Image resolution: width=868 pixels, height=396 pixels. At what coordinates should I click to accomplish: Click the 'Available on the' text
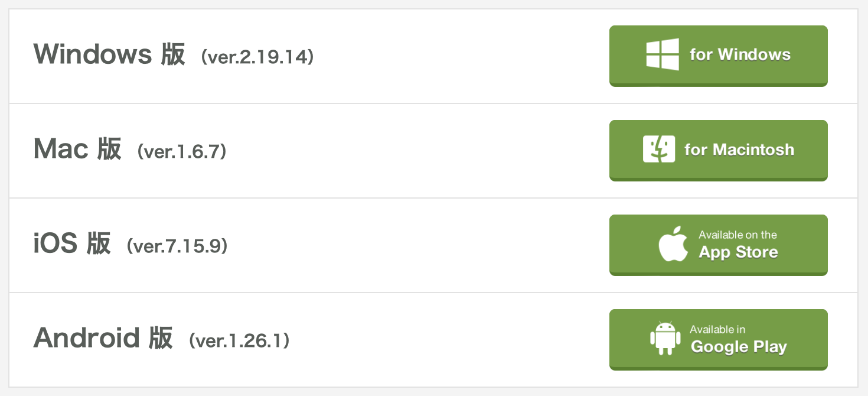[x=738, y=235]
